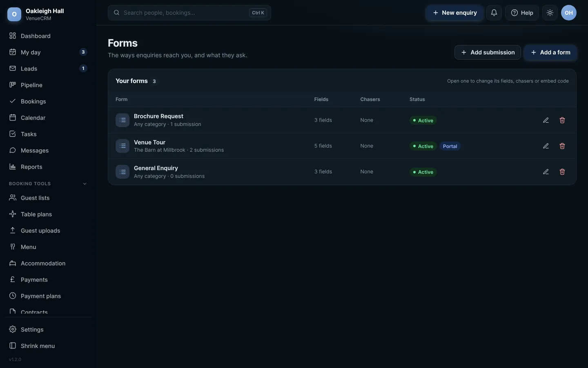Go to Guest uploads

(48, 231)
